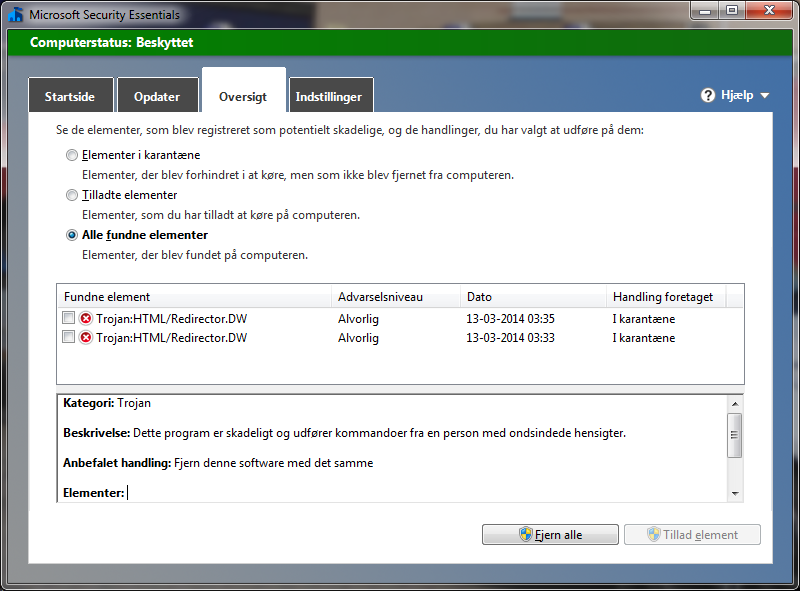Select the Alle fundne elementer radio button

tap(71, 235)
